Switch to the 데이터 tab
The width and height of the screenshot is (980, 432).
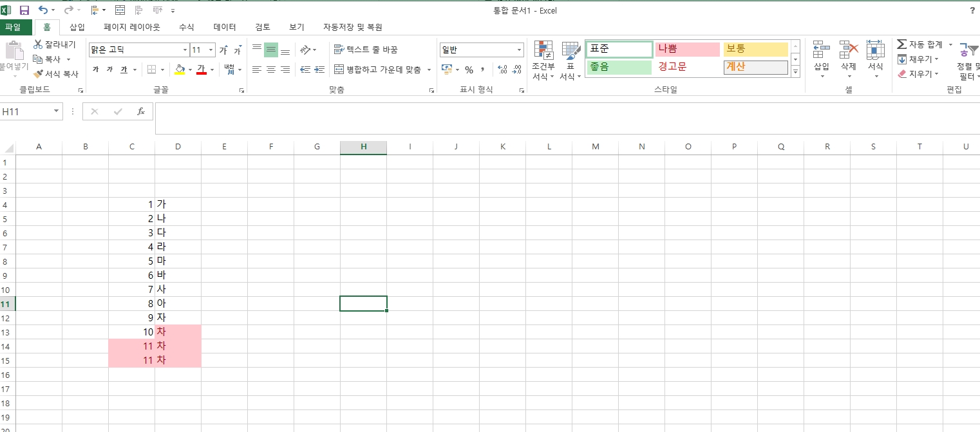click(x=225, y=27)
